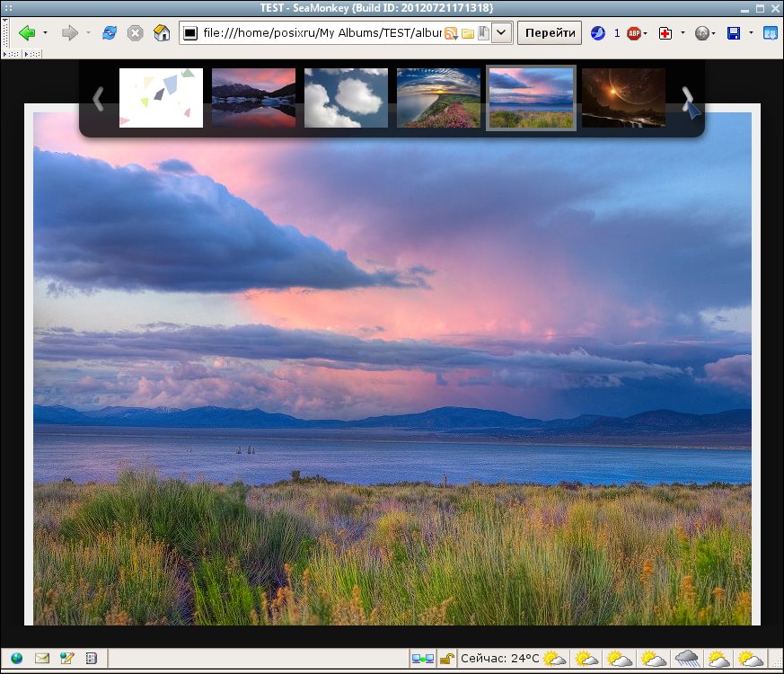This screenshot has width=784, height=674.
Task: Click the Перейти go button
Action: click(550, 33)
